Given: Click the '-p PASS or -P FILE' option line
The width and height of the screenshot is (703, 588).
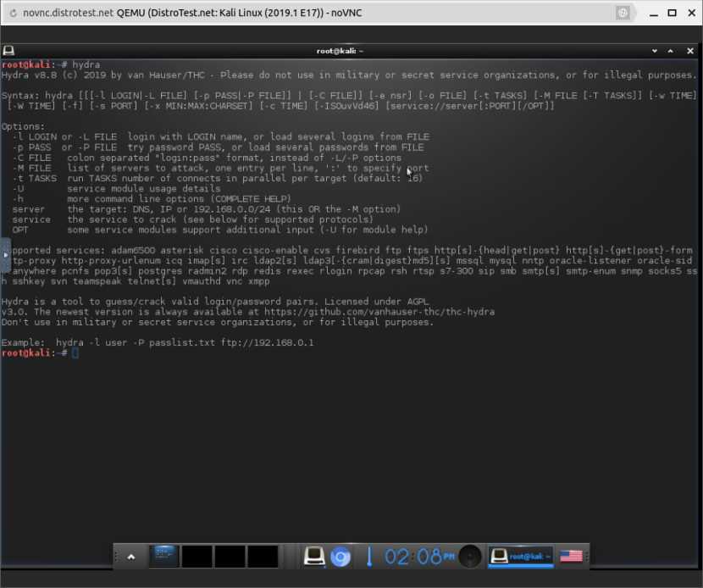Looking at the screenshot, I should [x=218, y=147].
